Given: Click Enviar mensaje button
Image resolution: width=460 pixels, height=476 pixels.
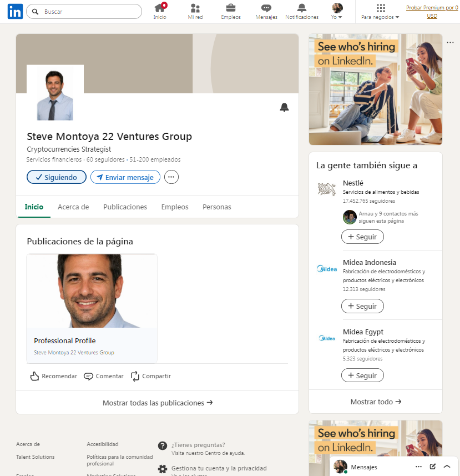Looking at the screenshot, I should click(125, 177).
